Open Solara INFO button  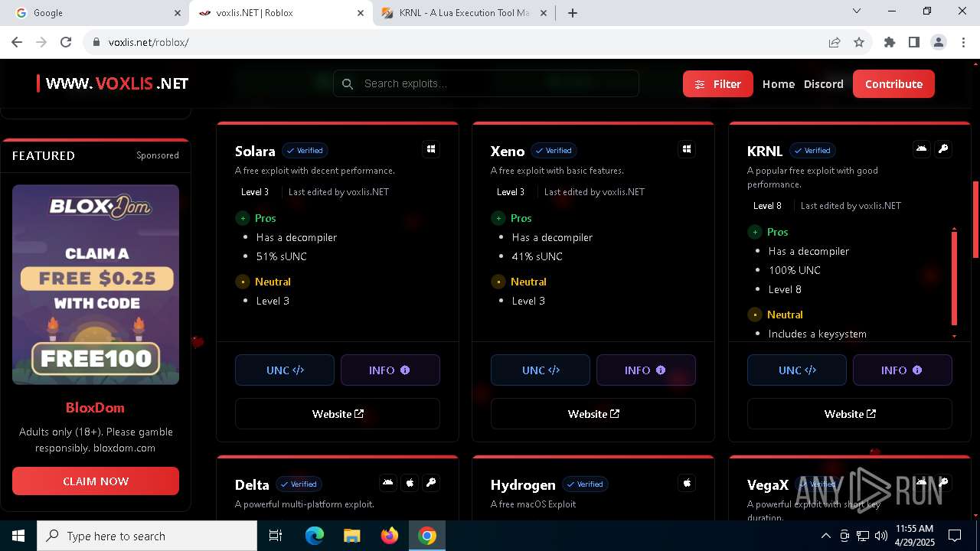390,370
